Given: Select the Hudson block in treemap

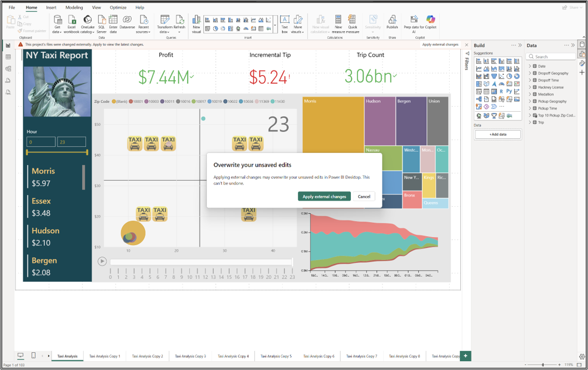Looking at the screenshot, I should pyautogui.click(x=379, y=121).
